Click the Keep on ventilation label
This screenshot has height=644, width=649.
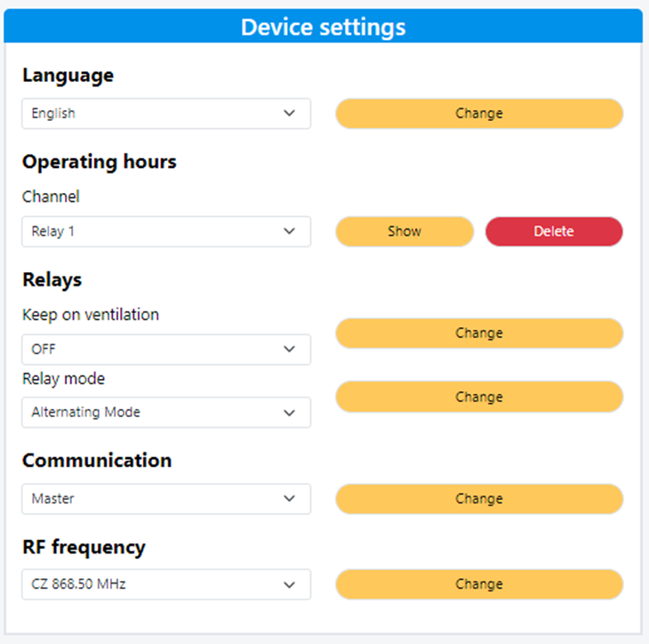pos(90,315)
